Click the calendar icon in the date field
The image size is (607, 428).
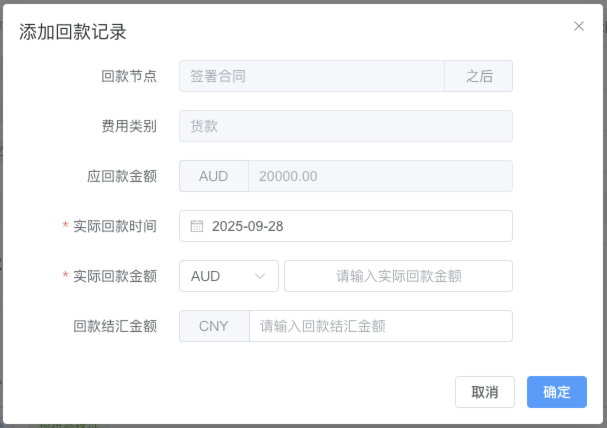(x=197, y=226)
